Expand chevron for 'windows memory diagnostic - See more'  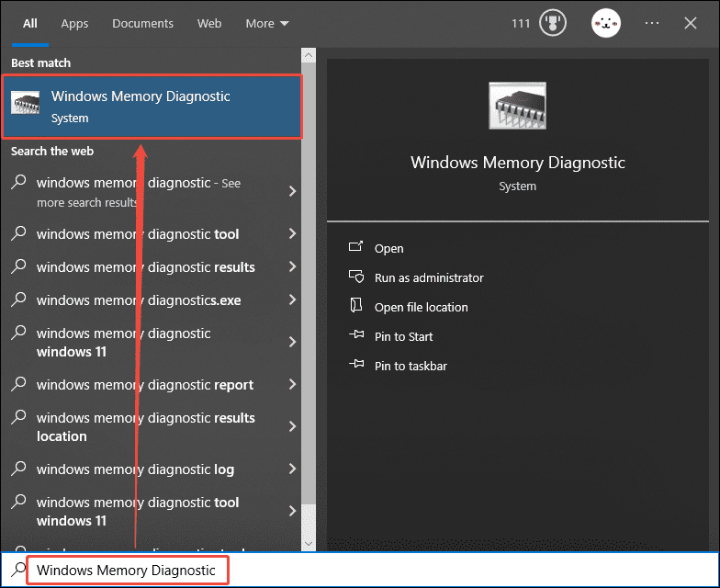[x=292, y=191]
